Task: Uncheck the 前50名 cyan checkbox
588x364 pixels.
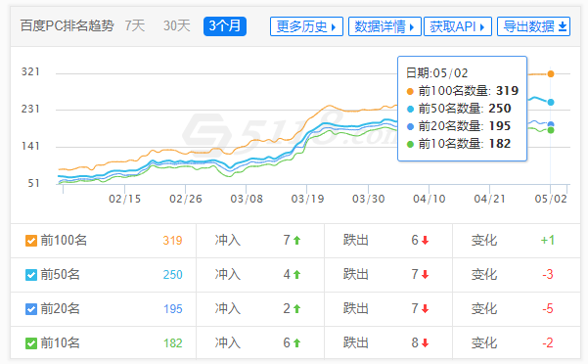Action: tap(31, 275)
